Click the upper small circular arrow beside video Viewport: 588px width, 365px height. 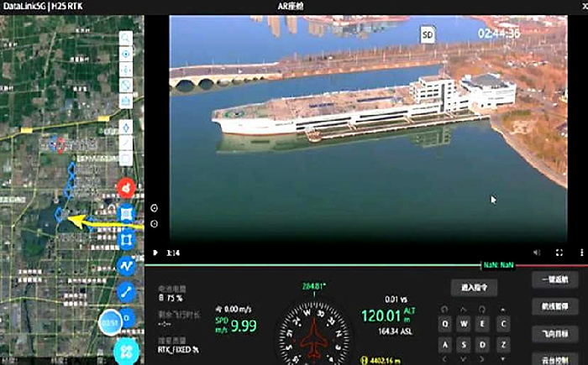(x=154, y=208)
